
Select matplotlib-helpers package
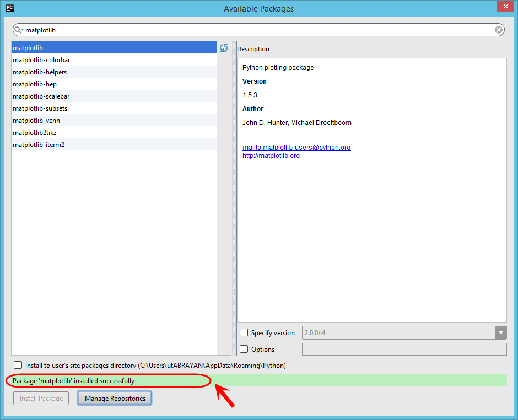(x=114, y=72)
